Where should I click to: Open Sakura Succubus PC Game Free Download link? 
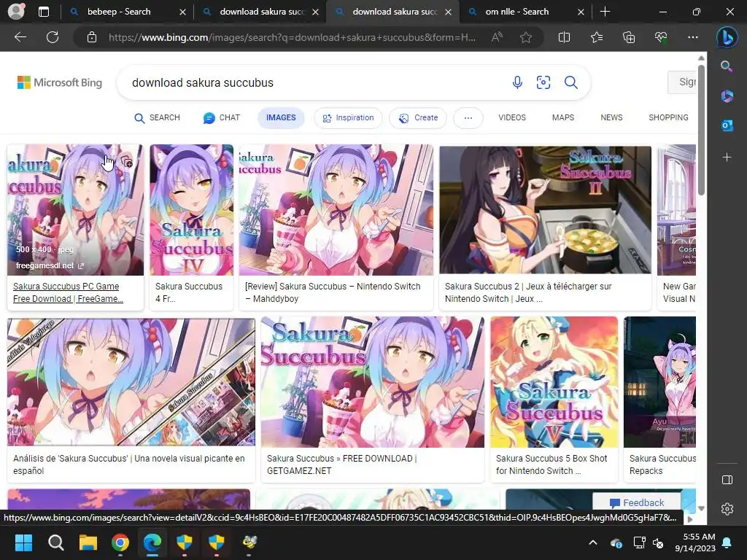[68, 292]
